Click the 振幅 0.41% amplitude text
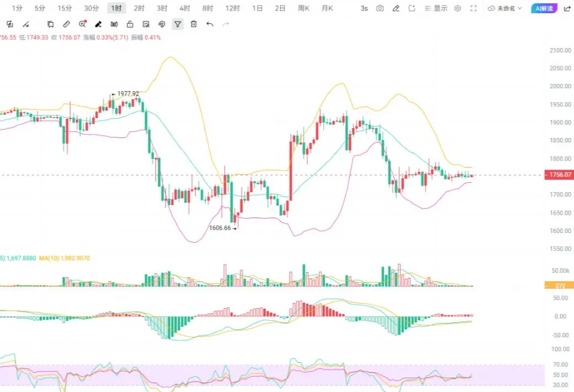 146,38
